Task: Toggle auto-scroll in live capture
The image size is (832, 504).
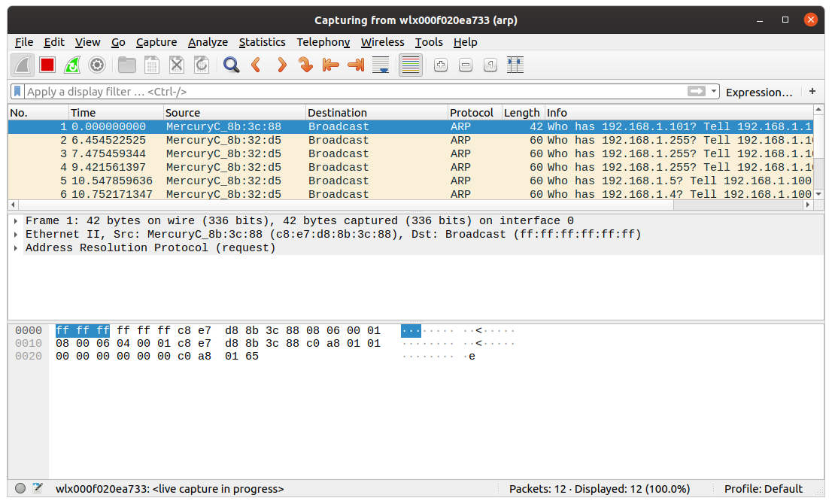Action: coord(380,65)
